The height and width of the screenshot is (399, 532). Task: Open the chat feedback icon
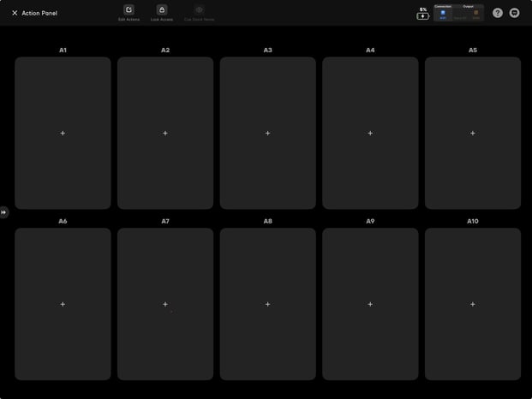(x=514, y=13)
